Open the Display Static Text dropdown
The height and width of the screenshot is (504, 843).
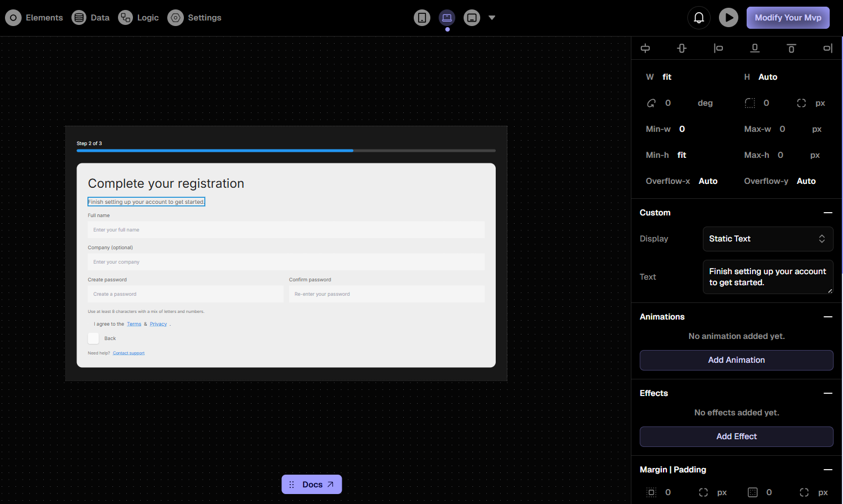click(768, 239)
